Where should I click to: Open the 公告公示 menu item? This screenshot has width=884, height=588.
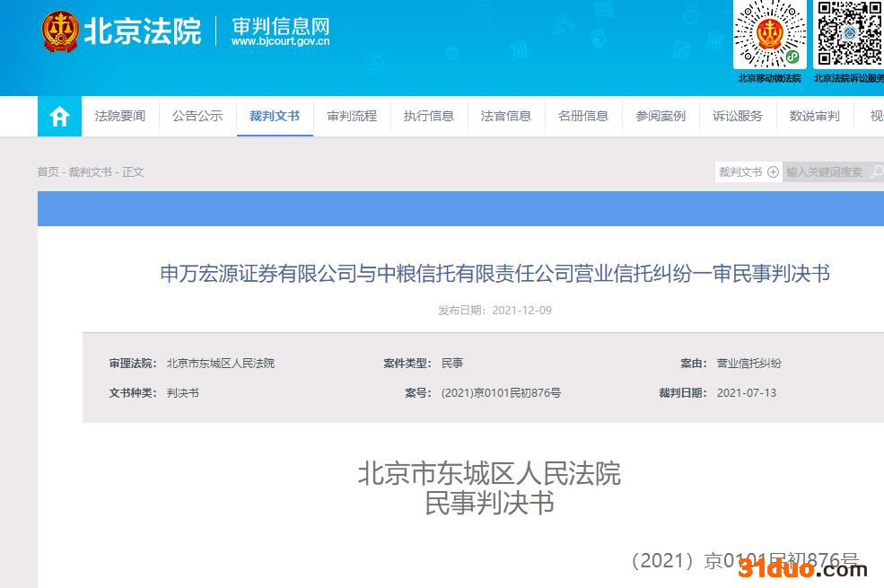point(197,117)
